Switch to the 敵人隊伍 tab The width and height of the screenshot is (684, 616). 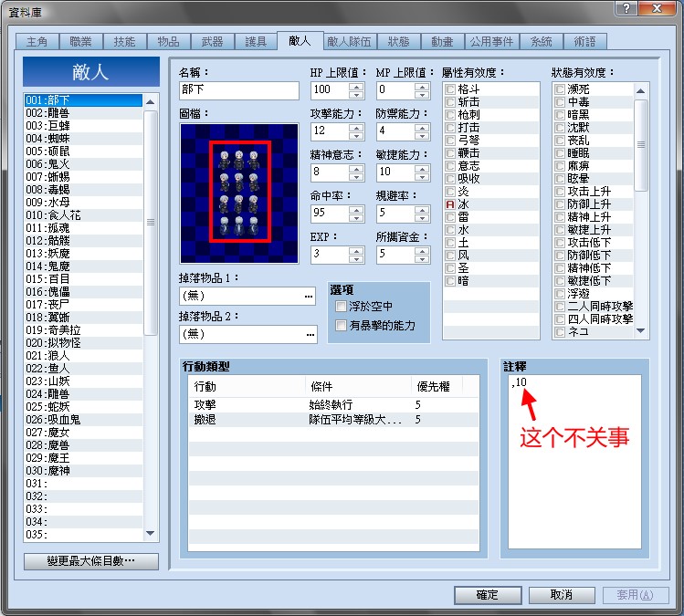pos(350,42)
